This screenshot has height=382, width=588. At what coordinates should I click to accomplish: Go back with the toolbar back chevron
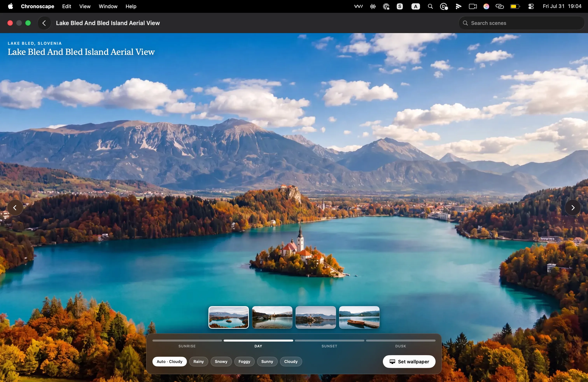[44, 23]
